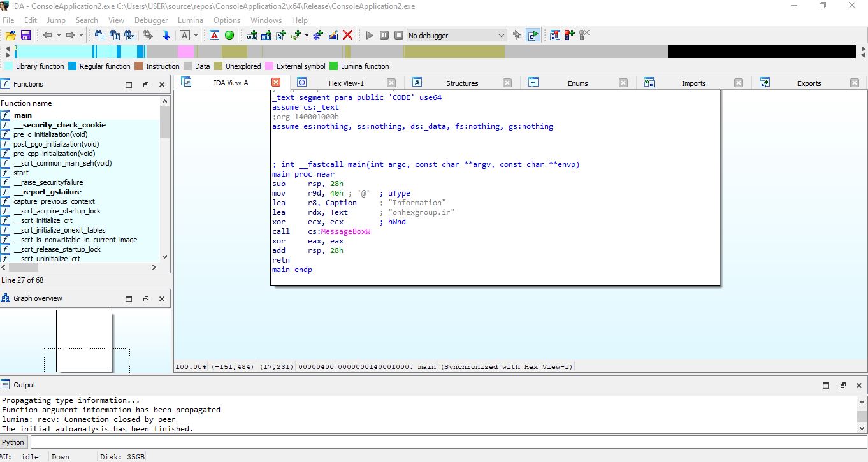This screenshot has height=462, width=868.
Task: Click the Add breakpoint traffic light icon
Action: (569, 35)
